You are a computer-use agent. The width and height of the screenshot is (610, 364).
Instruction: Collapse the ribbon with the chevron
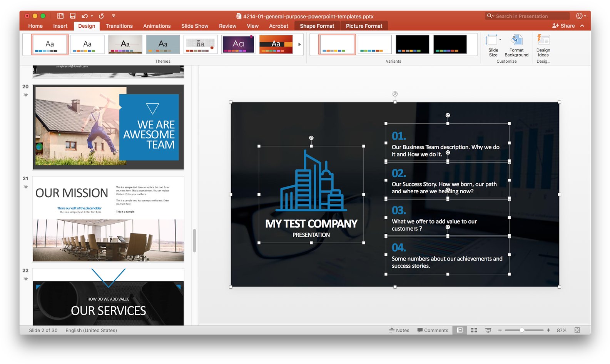[x=582, y=26]
